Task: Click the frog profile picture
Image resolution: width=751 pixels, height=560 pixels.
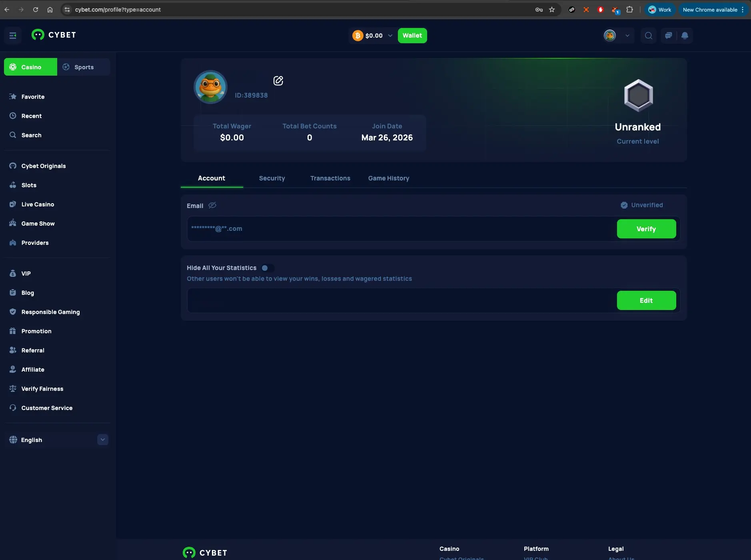Action: (210, 87)
